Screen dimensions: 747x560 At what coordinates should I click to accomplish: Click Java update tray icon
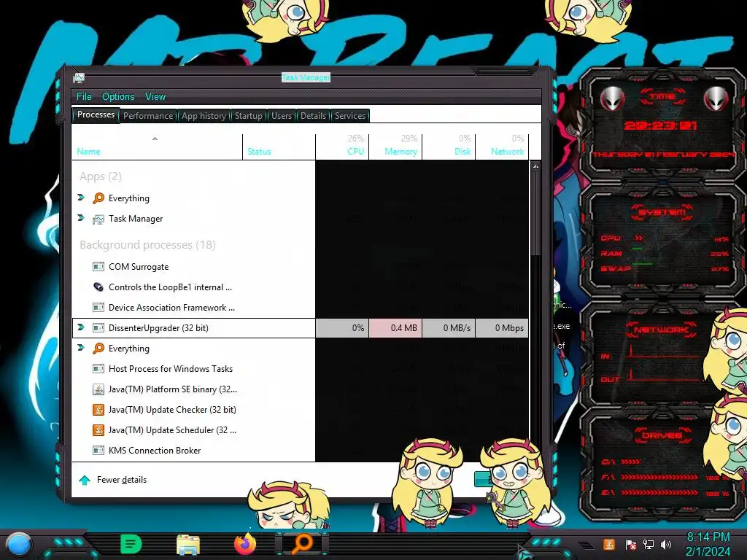click(608, 544)
